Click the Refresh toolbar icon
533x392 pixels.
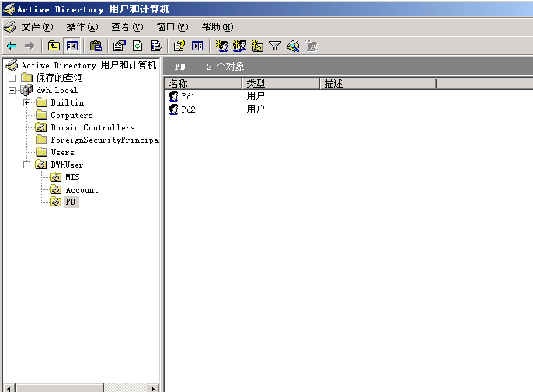pyautogui.click(x=138, y=46)
